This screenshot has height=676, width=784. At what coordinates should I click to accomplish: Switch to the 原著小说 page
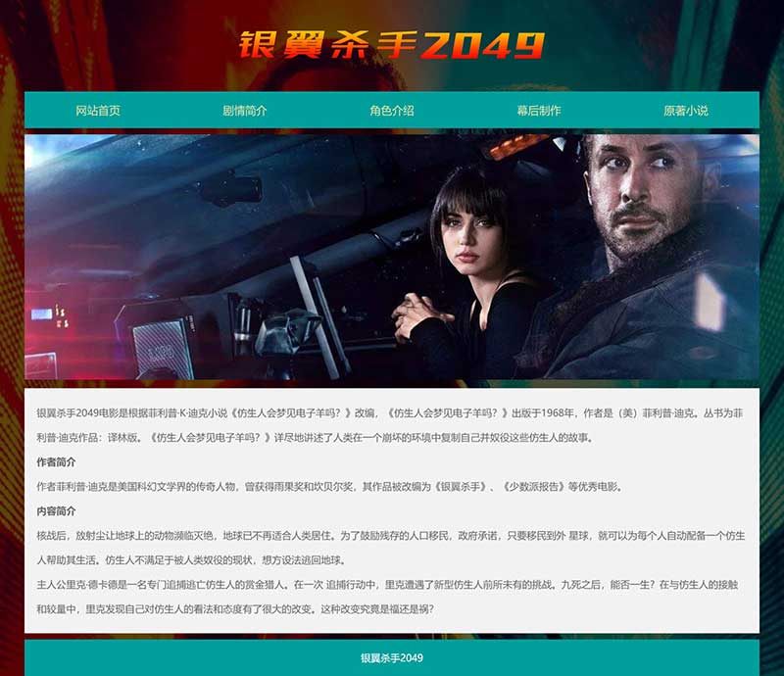tap(686, 111)
